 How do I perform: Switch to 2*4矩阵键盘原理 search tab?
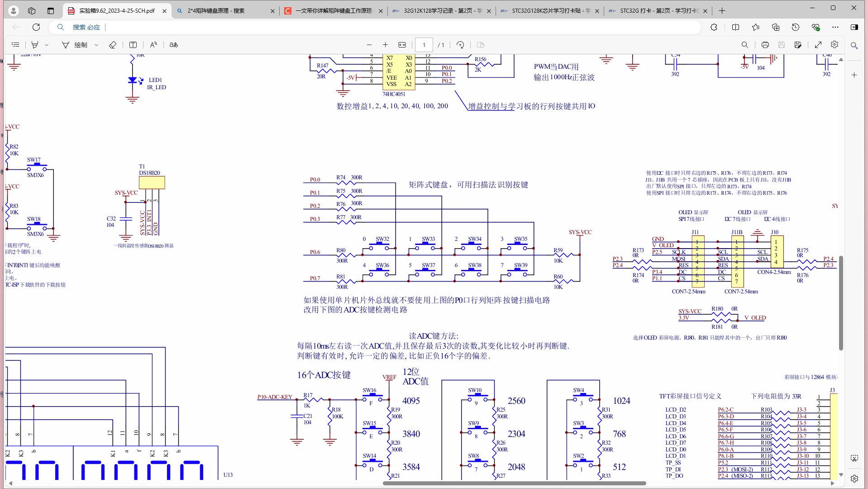(225, 11)
